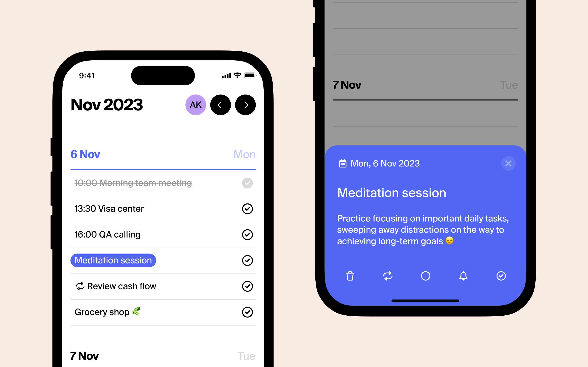Select the 16:00 QA calling task

(x=163, y=234)
